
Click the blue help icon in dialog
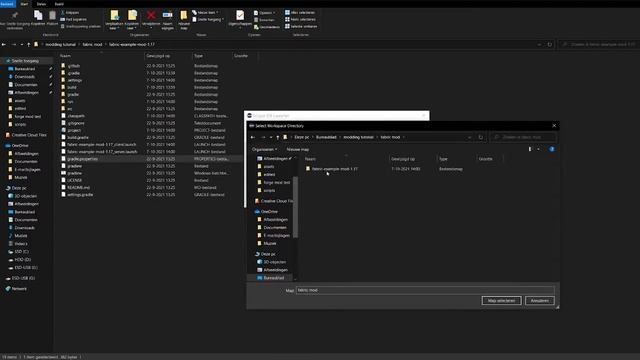pyautogui.click(x=552, y=149)
